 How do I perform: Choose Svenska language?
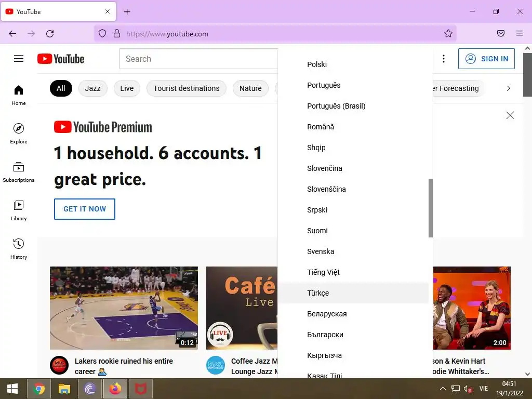point(353,251)
